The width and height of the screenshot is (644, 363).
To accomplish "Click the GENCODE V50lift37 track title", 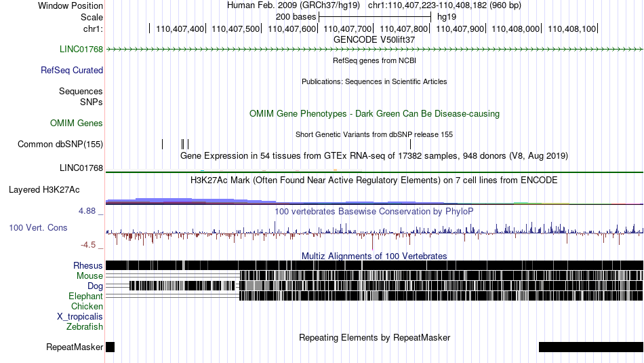I will tap(374, 40).
